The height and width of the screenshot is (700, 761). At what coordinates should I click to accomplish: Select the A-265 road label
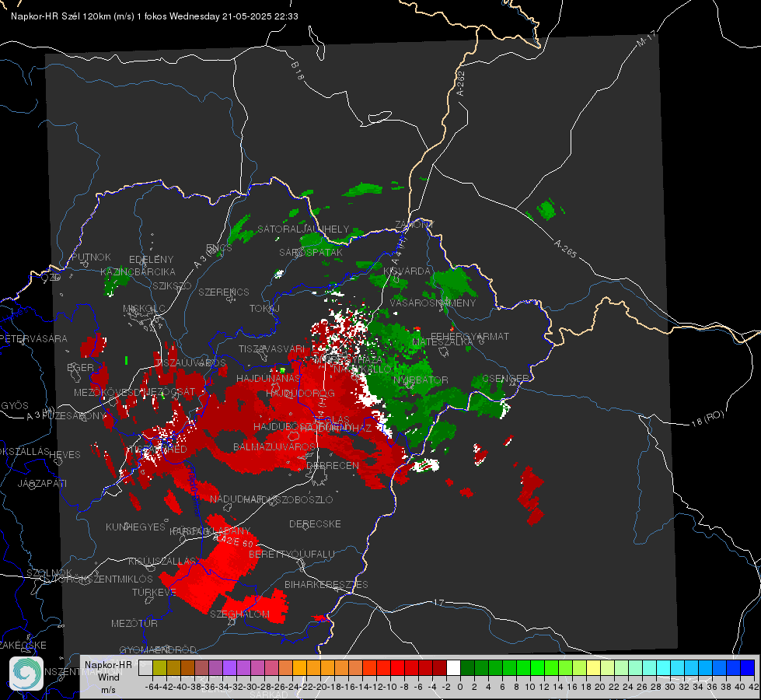[565, 249]
